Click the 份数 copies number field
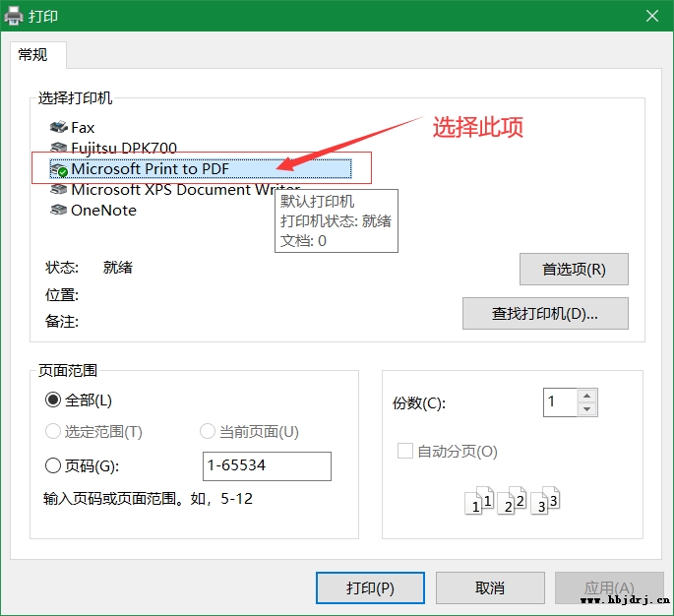This screenshot has height=616, width=674. [x=560, y=402]
